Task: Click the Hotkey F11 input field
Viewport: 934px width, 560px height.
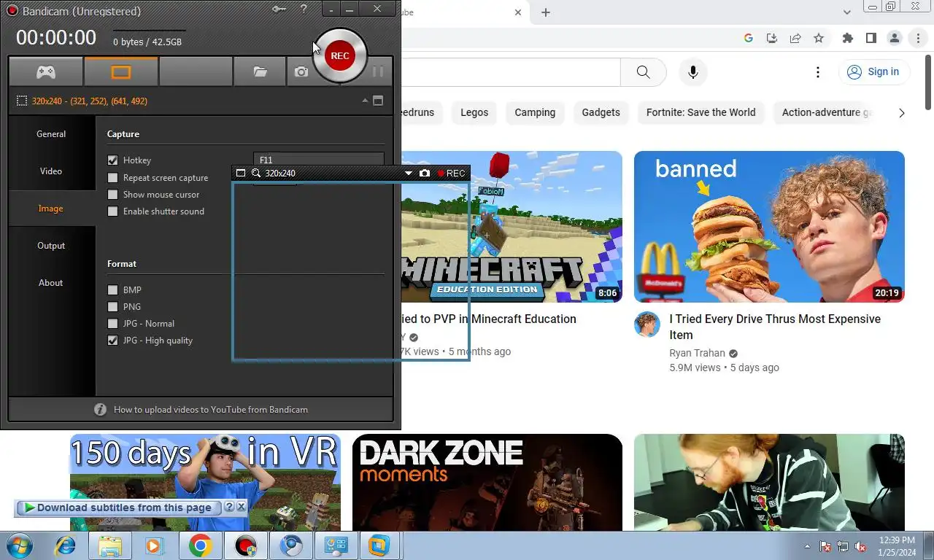Action: point(319,160)
